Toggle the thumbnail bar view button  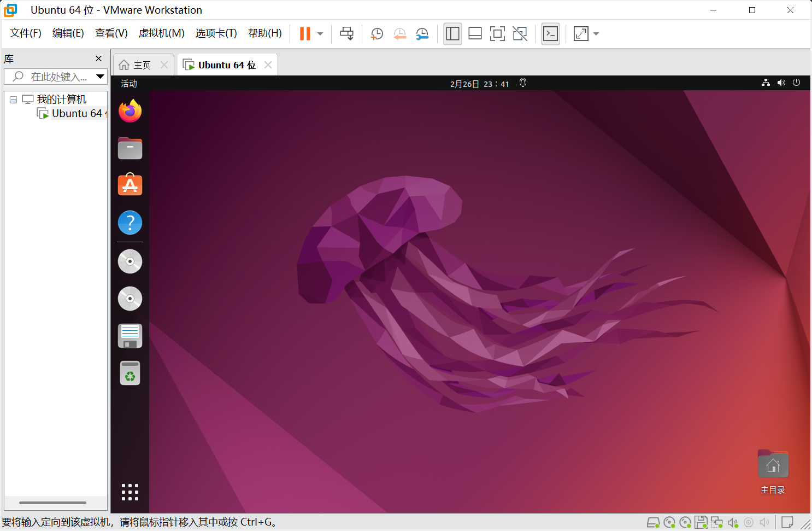point(475,34)
